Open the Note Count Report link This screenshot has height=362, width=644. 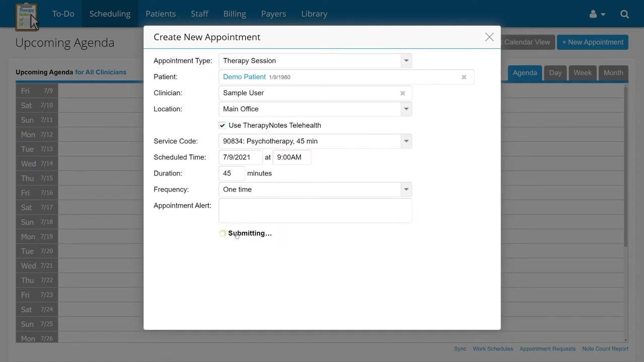(605, 348)
